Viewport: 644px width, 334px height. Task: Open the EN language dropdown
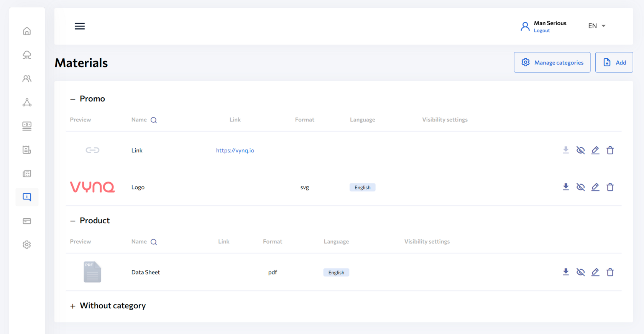(597, 26)
